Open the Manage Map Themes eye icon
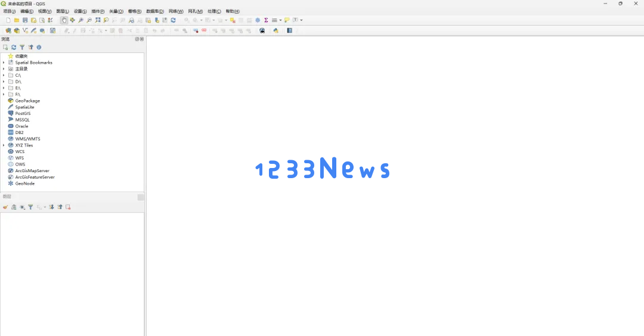644x336 pixels. [x=22, y=207]
